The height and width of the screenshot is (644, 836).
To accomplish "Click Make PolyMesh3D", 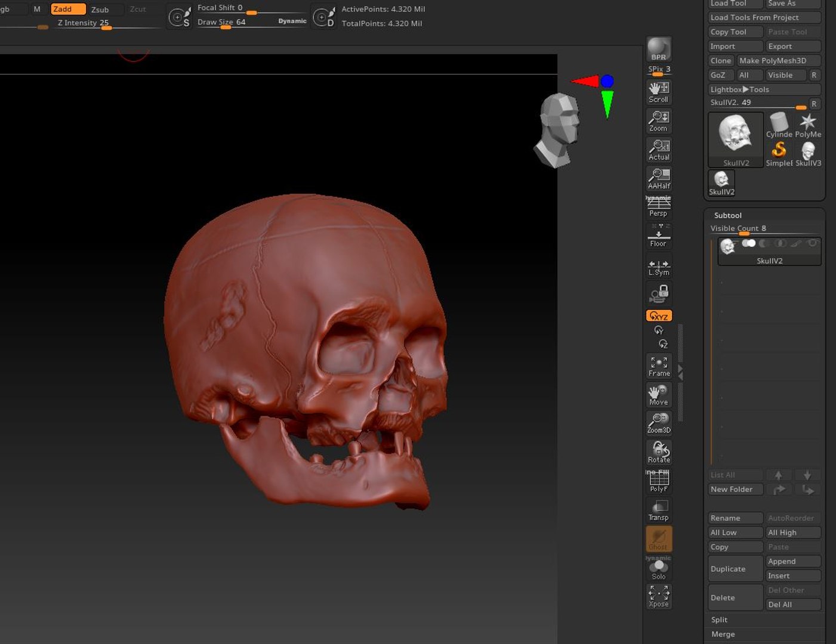I will [779, 60].
